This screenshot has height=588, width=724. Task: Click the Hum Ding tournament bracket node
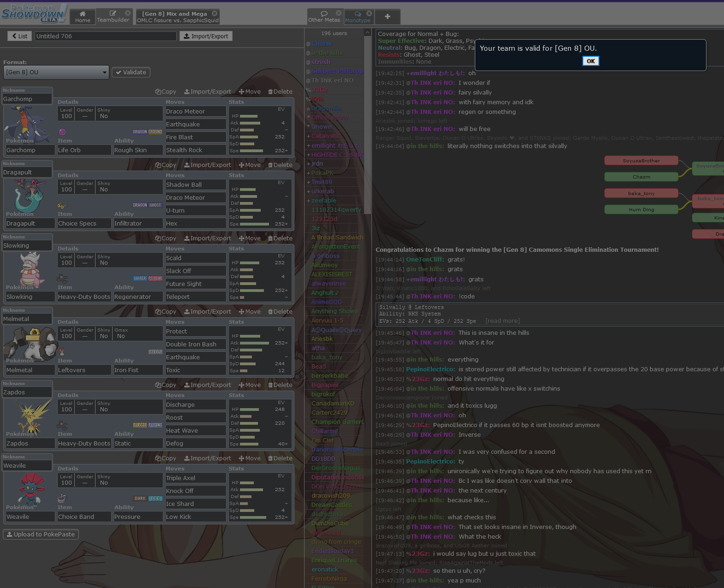[x=641, y=209]
